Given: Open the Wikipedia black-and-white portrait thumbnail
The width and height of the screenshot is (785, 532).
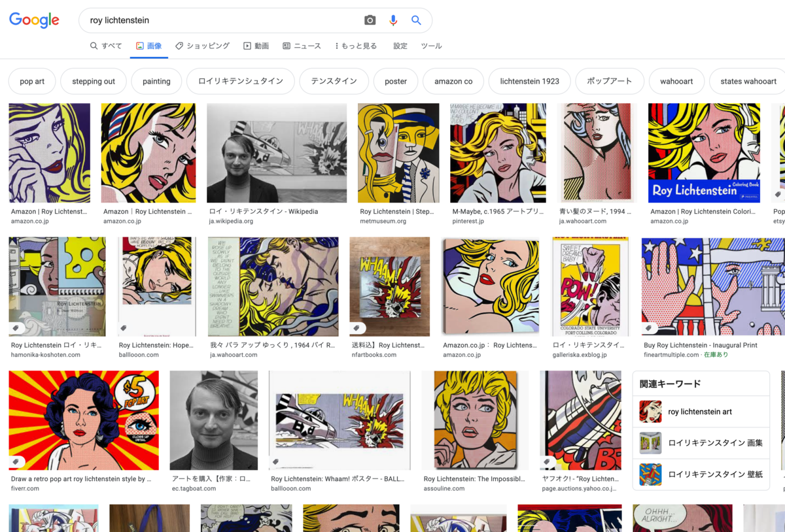Looking at the screenshot, I should [277, 153].
